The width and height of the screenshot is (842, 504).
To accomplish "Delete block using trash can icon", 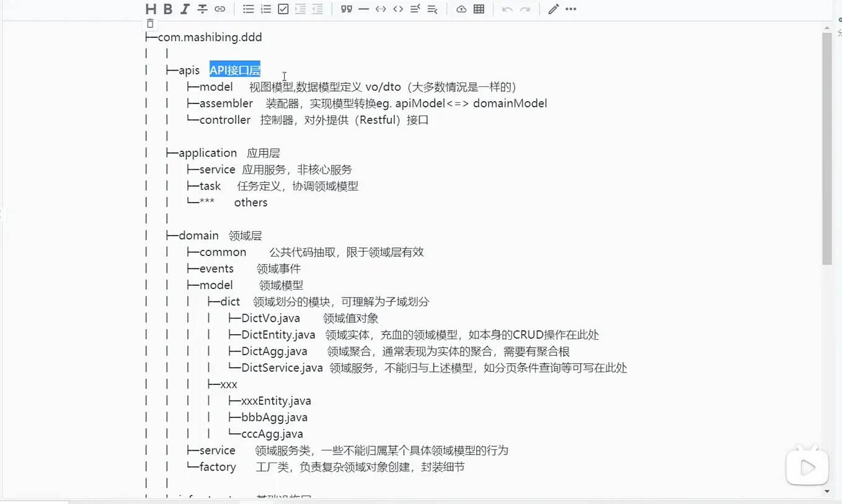I will pos(150,24).
